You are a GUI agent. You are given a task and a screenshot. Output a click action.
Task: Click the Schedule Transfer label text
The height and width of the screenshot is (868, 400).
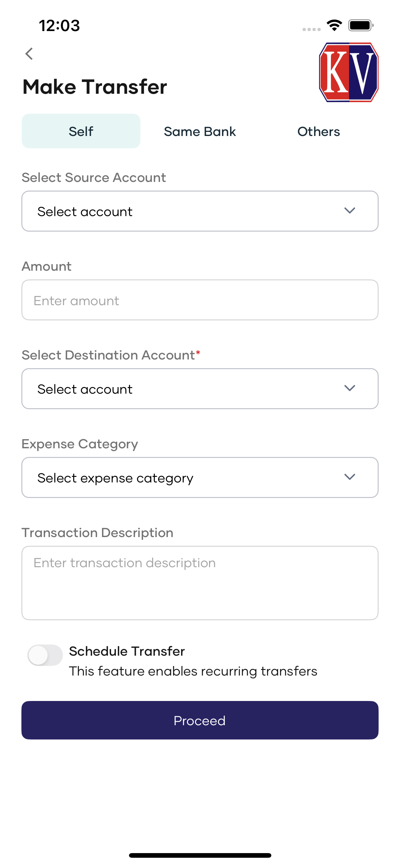tap(127, 651)
